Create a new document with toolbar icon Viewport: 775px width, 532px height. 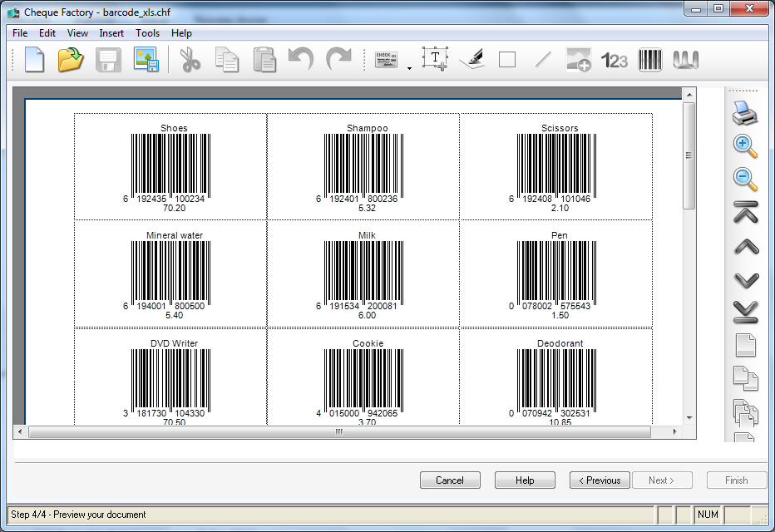[x=34, y=60]
